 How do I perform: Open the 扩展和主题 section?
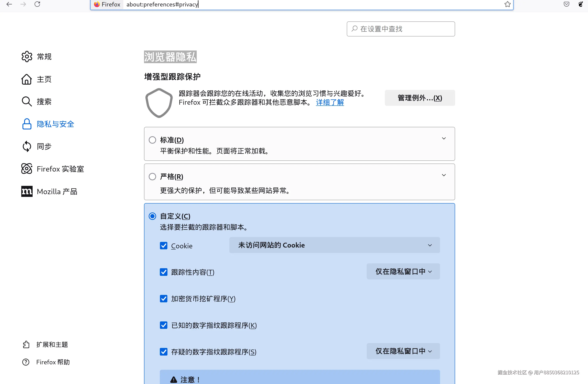[x=52, y=344]
